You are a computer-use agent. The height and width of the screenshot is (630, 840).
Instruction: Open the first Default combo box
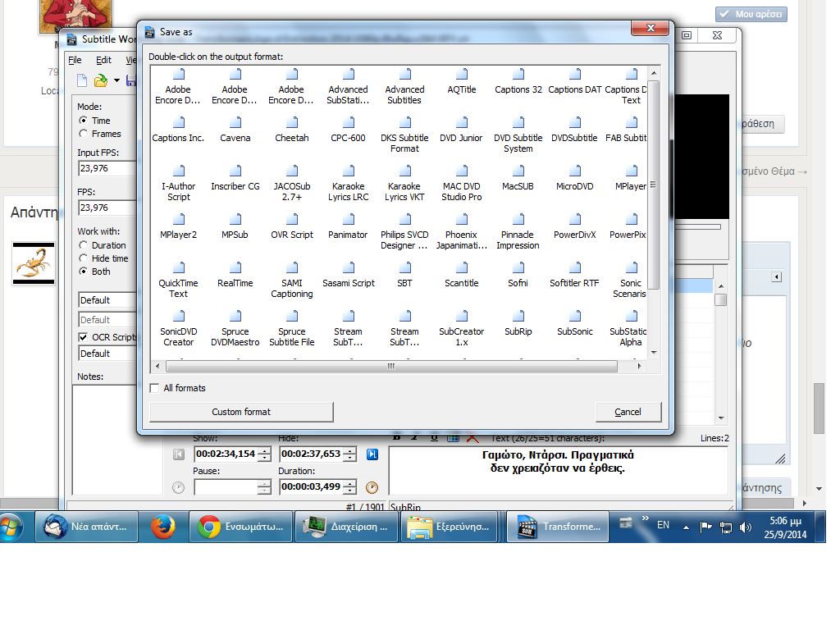click(107, 300)
